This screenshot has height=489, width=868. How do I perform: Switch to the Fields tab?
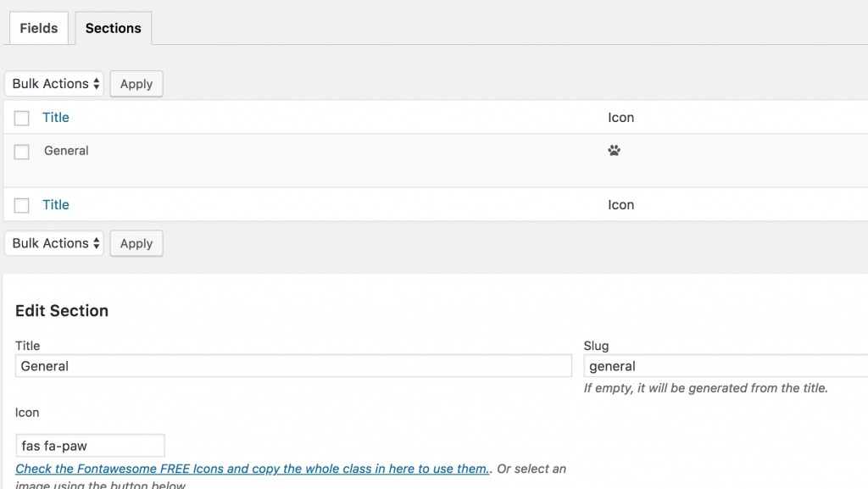(x=39, y=28)
